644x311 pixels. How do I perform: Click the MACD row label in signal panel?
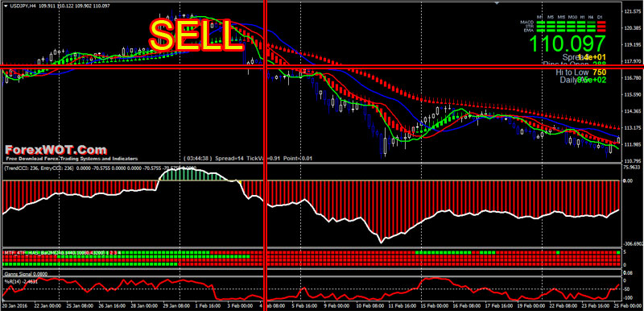[527, 23]
